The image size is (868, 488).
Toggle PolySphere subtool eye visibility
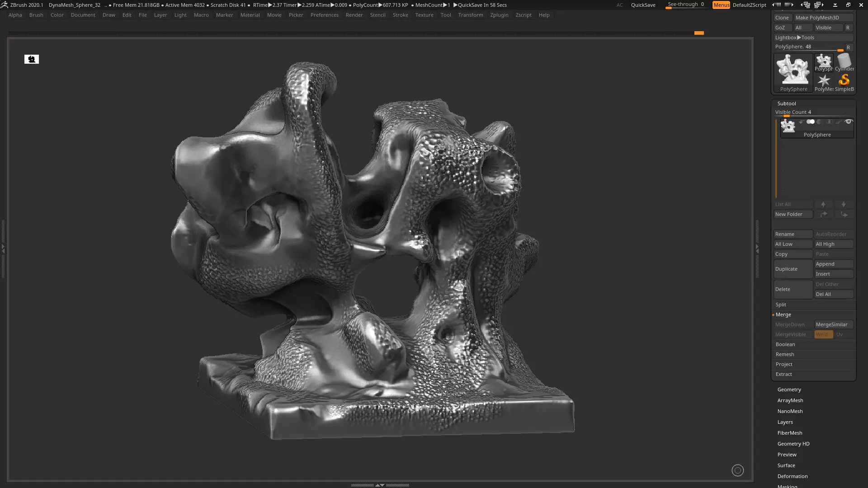pyautogui.click(x=849, y=122)
